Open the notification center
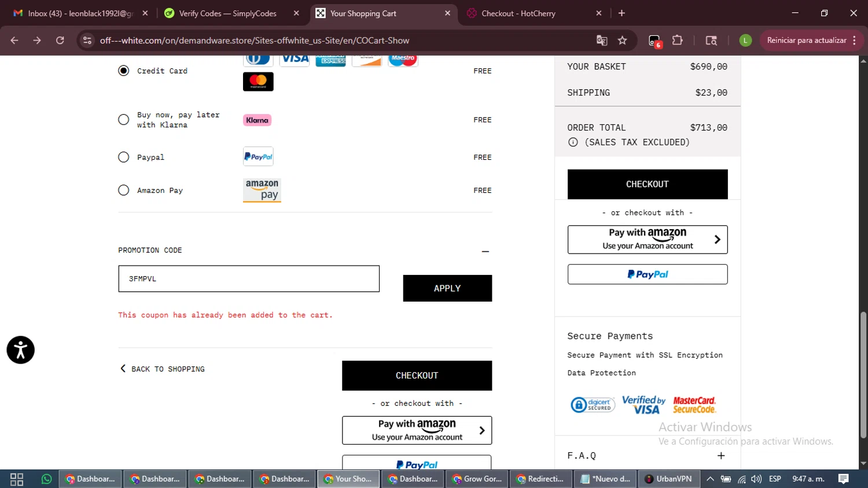Image resolution: width=868 pixels, height=488 pixels. click(844, 479)
